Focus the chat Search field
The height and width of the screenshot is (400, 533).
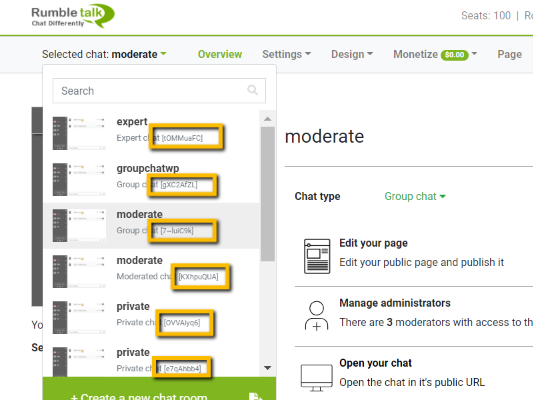159,91
